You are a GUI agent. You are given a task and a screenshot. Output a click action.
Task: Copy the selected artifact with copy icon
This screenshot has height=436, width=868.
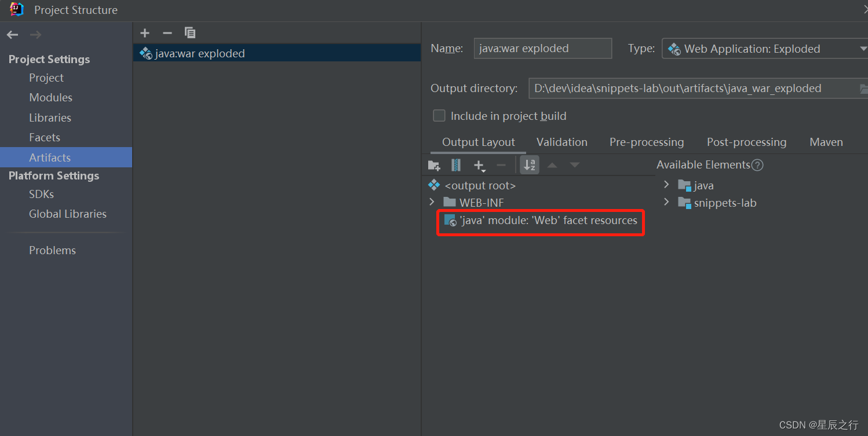(190, 33)
